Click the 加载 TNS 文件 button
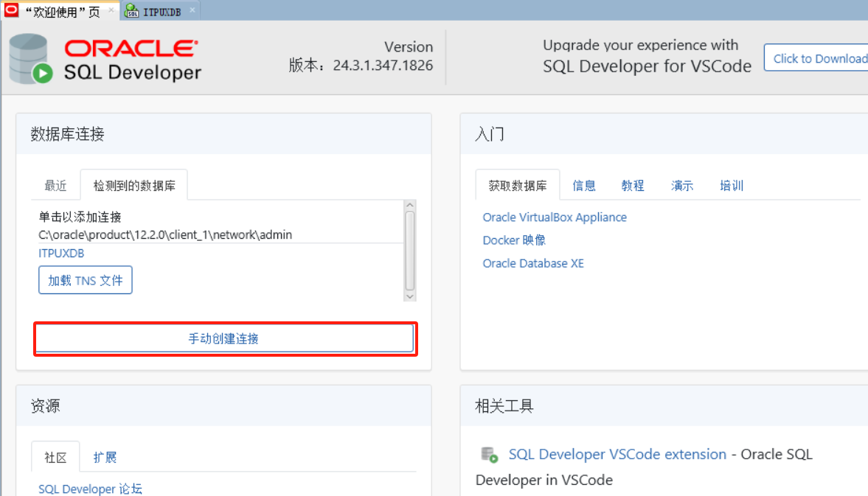Image resolution: width=868 pixels, height=496 pixels. 86,280
